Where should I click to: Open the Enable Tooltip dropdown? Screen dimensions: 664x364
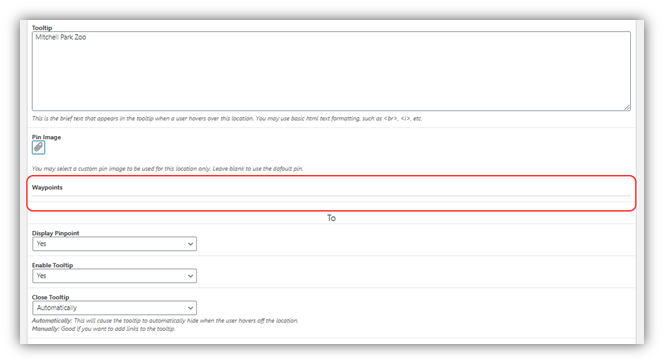(x=114, y=276)
